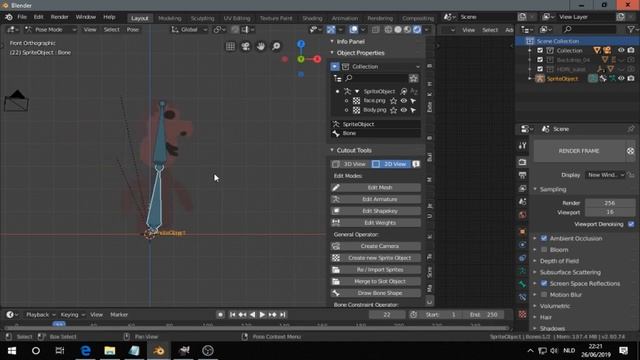Uncheck the Collection checkbox in outliner
640x360 pixels.
click(x=540, y=50)
